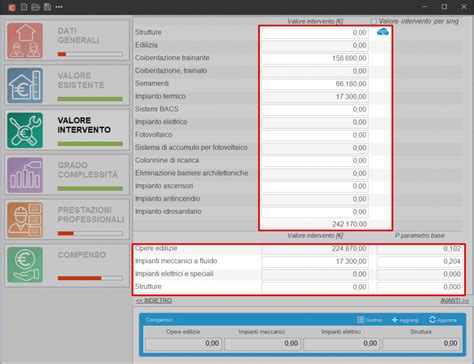Open the three-dot more options menu
The image size is (474, 364).
(x=59, y=7)
